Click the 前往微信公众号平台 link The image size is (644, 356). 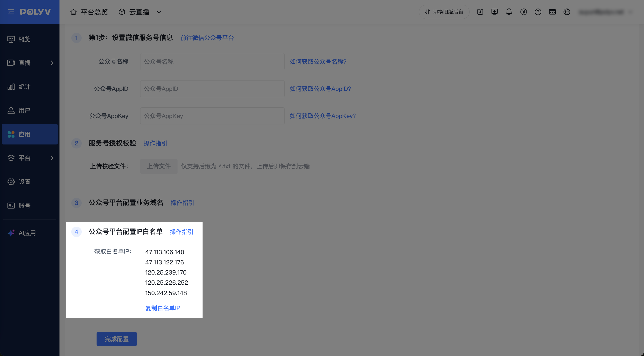207,38
